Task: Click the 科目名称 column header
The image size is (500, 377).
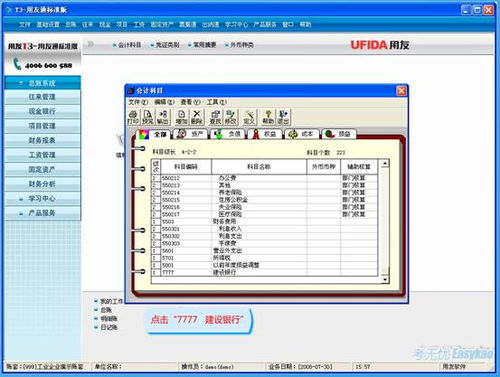Action: (x=259, y=167)
